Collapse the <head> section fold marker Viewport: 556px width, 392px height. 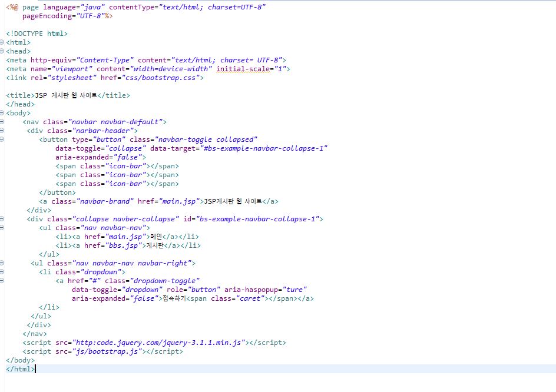pos(2,51)
